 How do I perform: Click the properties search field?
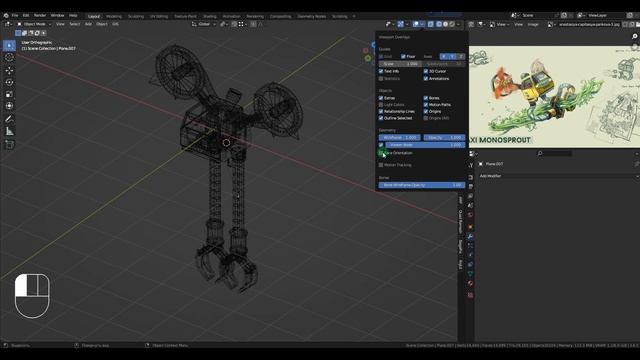tap(554, 153)
